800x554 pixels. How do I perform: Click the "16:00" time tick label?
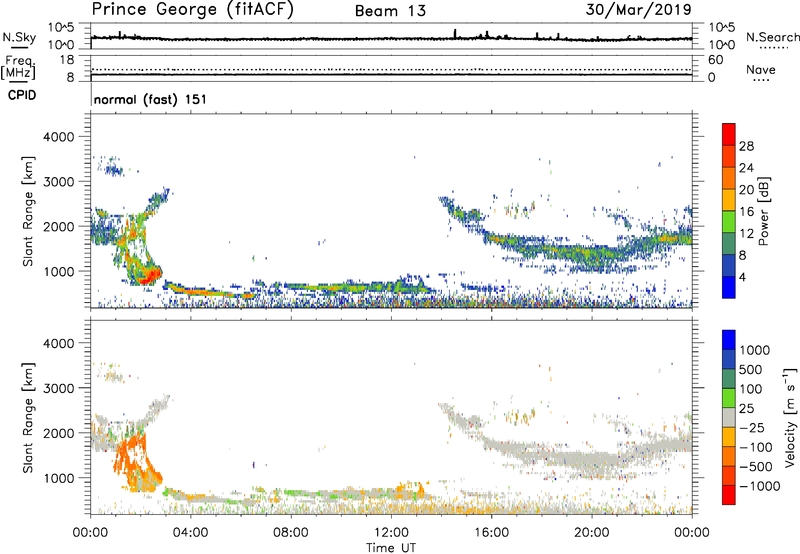(x=491, y=533)
